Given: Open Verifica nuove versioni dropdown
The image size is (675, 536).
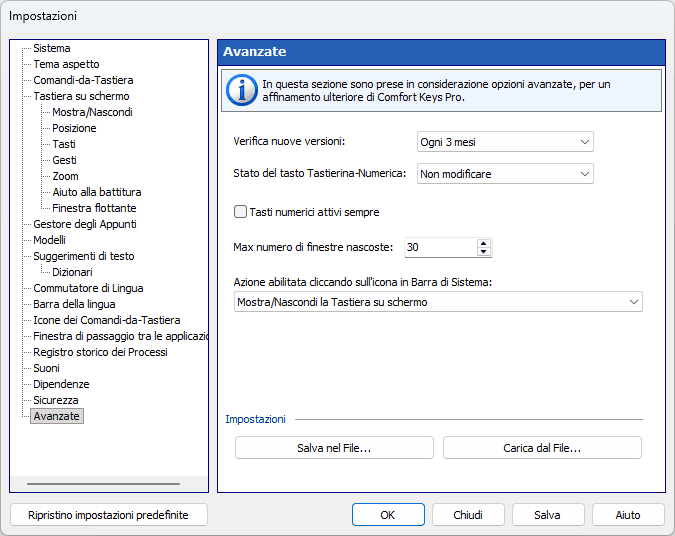Looking at the screenshot, I should click(x=505, y=142).
